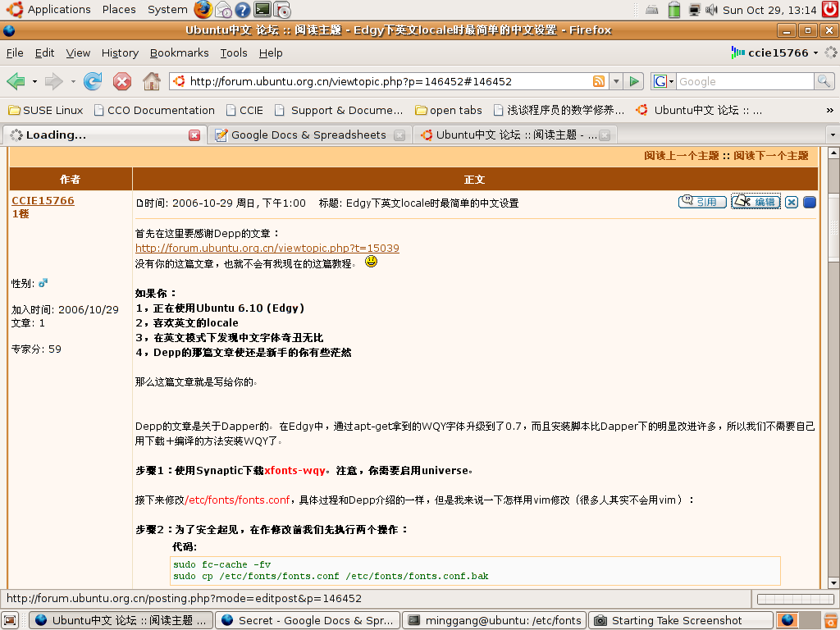Go to the Home page
This screenshot has width=840, height=630.
click(152, 81)
